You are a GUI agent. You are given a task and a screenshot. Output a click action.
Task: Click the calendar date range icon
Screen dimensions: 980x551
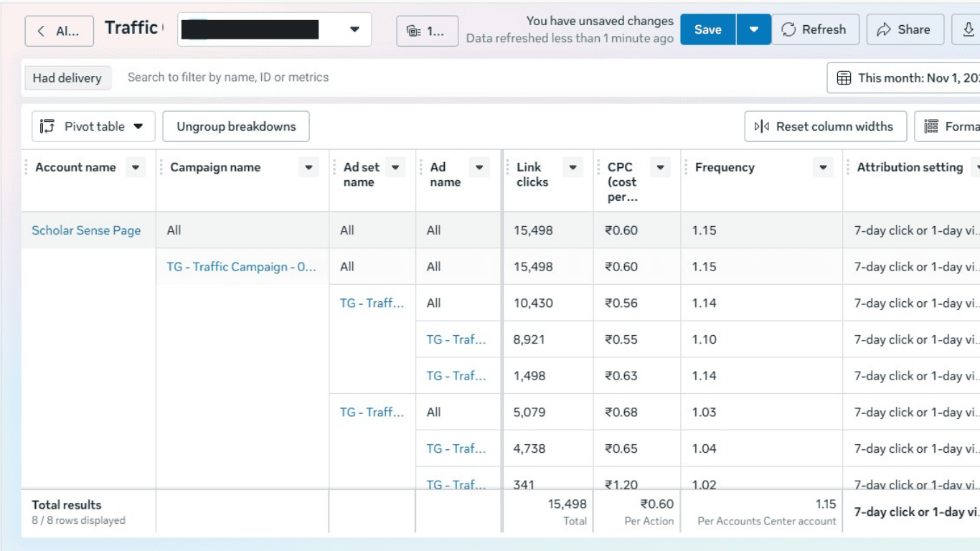(x=844, y=77)
